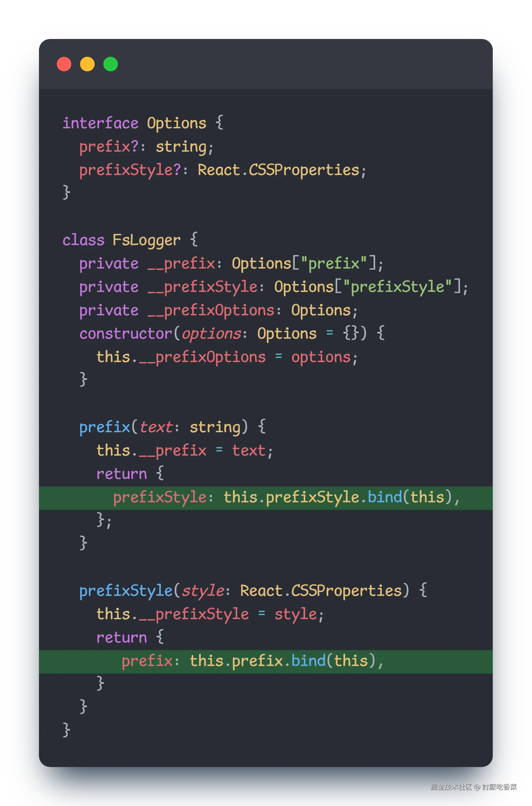This screenshot has height=806, width=532.
Task: Click the "prefixStyle" green string literal
Action: pyautogui.click(x=397, y=287)
